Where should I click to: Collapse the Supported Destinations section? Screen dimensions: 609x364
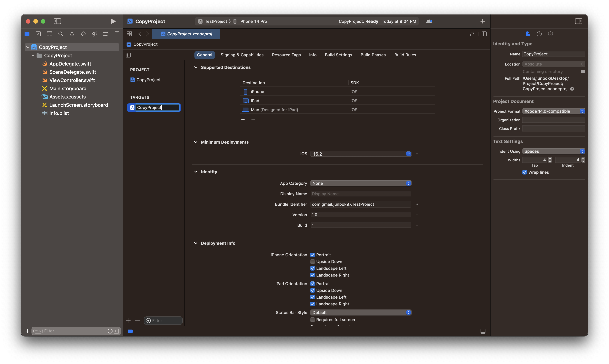click(x=196, y=67)
